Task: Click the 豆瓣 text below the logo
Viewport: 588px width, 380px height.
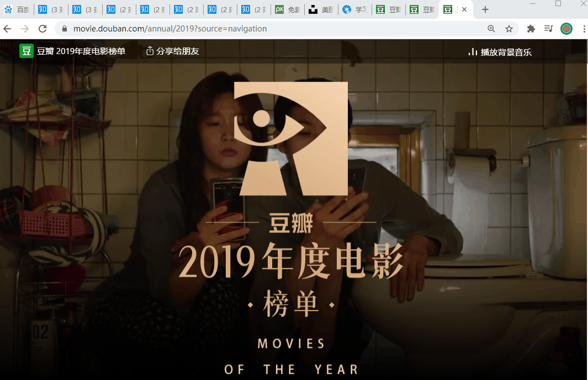Action: coord(291,223)
